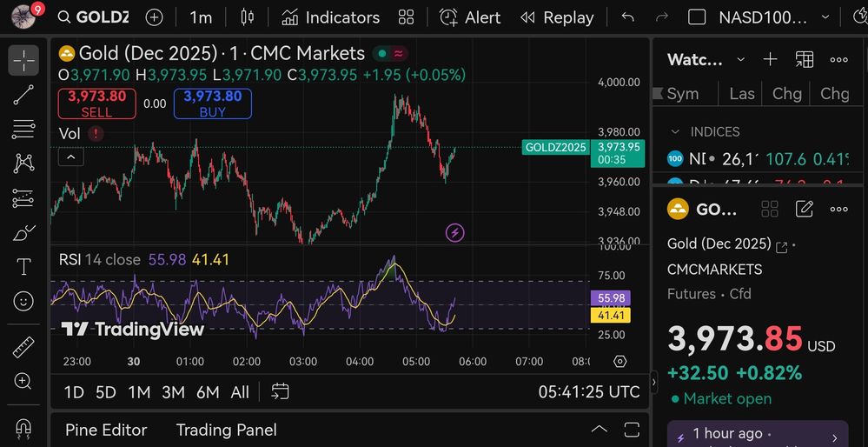Start bar Replay mode
Image resolution: width=868 pixels, height=447 pixels.
coord(557,17)
